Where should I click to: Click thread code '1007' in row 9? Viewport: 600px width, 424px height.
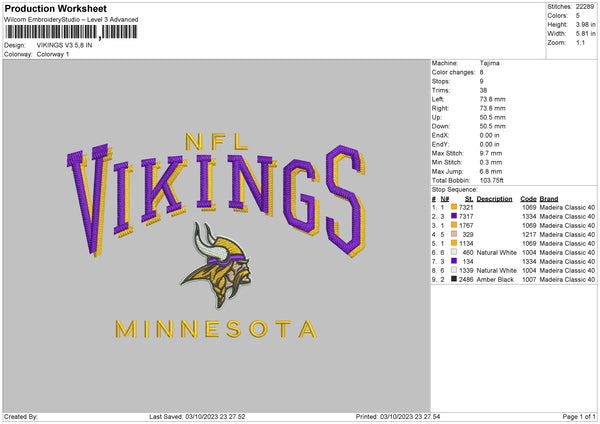pyautogui.click(x=529, y=279)
